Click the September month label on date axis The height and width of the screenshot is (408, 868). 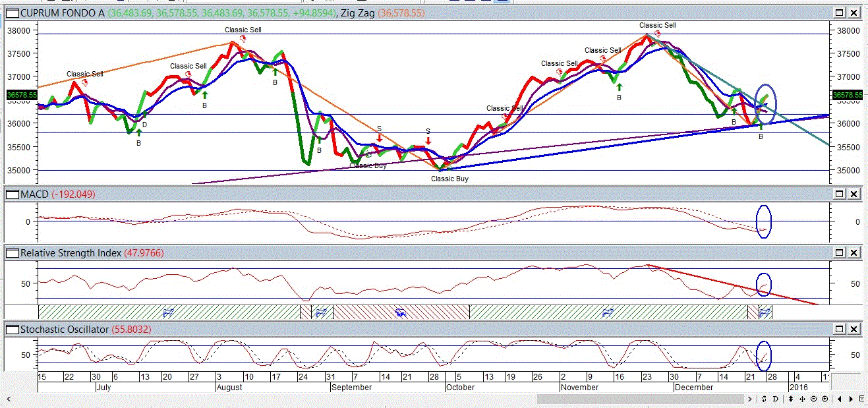351,388
